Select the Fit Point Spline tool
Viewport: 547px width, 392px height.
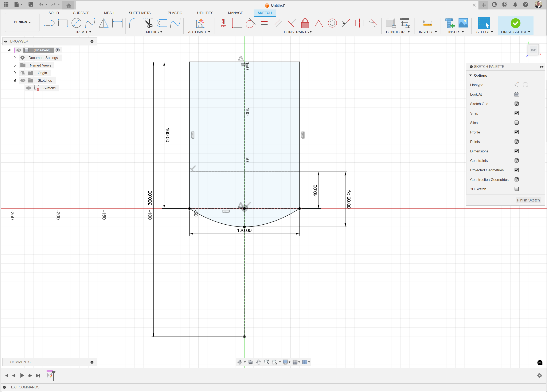90,23
